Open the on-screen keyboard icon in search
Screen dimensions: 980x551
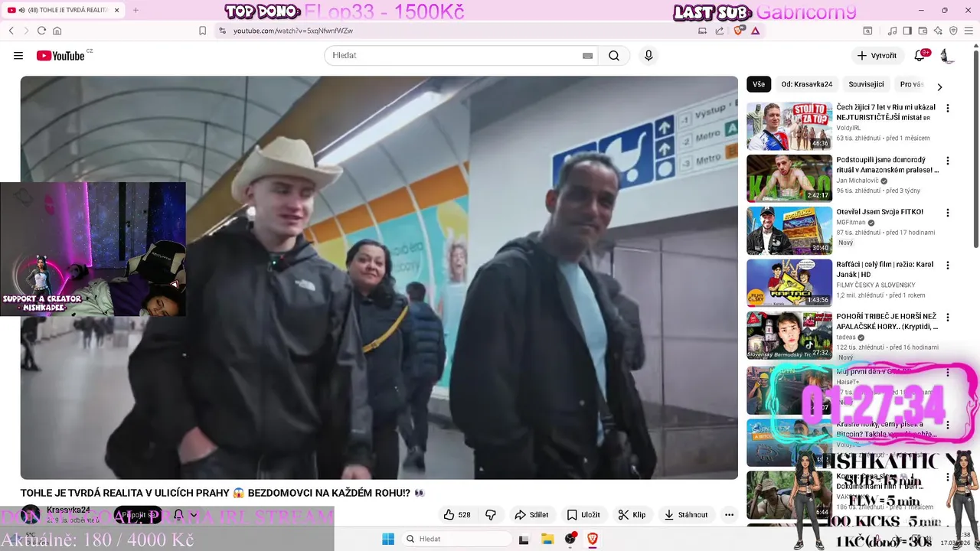pyautogui.click(x=587, y=56)
